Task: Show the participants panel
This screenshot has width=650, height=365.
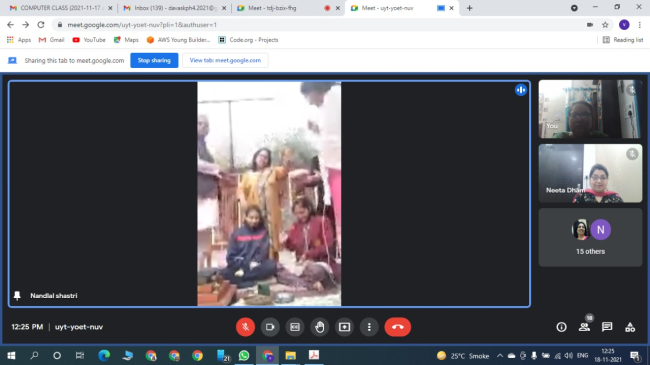Action: tap(585, 327)
